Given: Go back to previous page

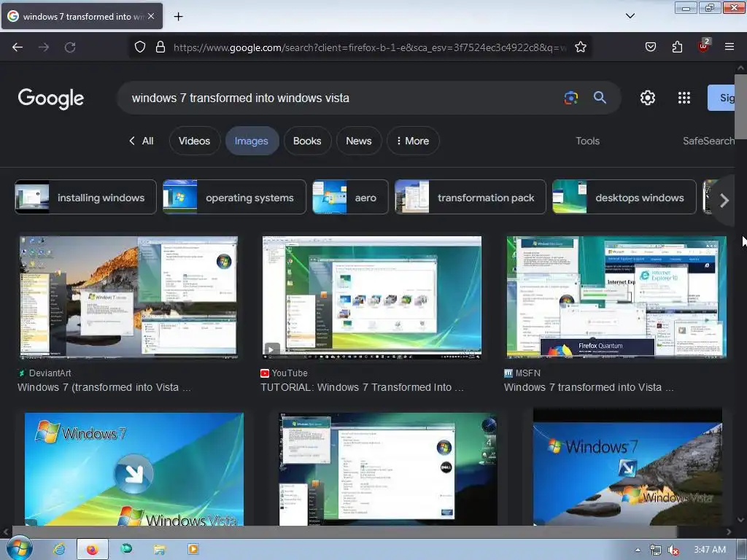Looking at the screenshot, I should point(18,47).
